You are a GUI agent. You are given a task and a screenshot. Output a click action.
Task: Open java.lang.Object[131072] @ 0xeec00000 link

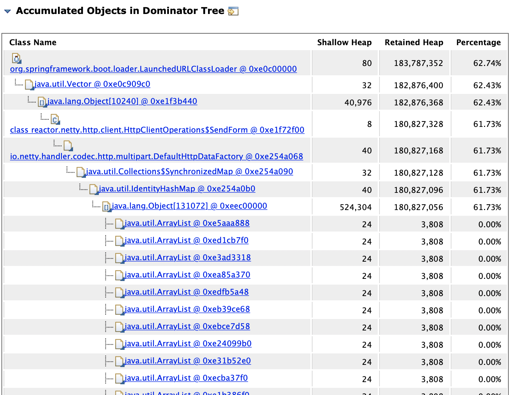[x=189, y=206]
